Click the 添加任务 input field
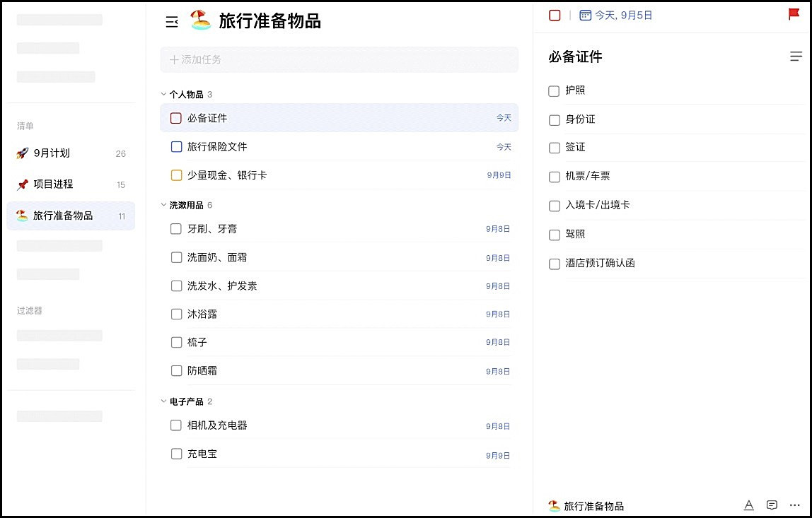 point(340,60)
